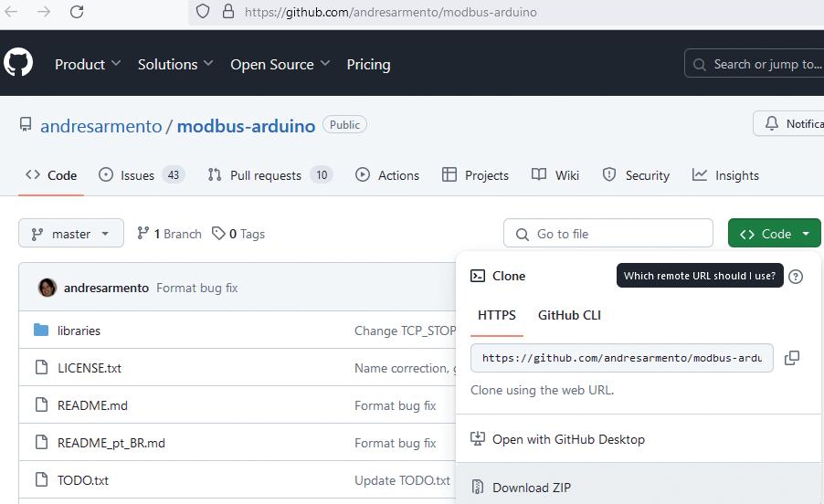Click the browser forward arrow
The height and width of the screenshot is (504, 824).
click(x=44, y=12)
